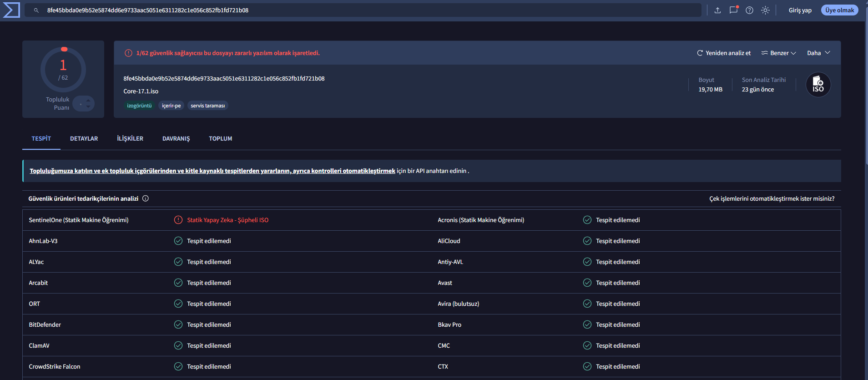Image resolution: width=868 pixels, height=380 pixels.
Task: Click Yeniden analiz et button
Action: pos(724,53)
